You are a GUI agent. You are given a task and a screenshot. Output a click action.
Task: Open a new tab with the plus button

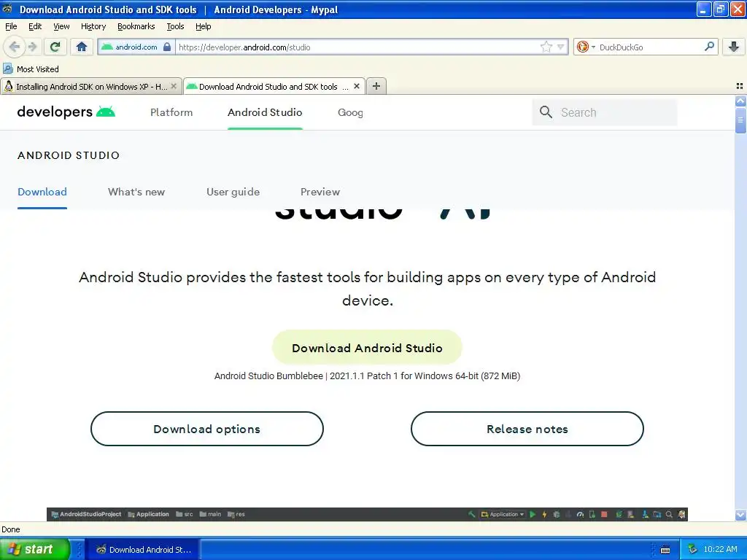(x=376, y=86)
